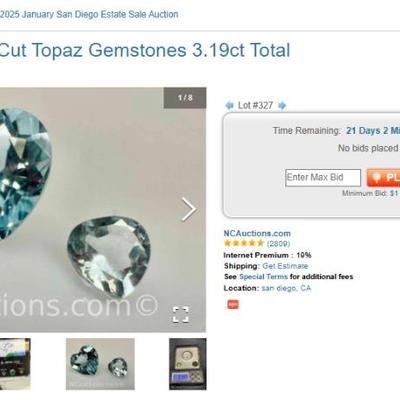
Task: Open NCAuctions.com seller page
Action: click(x=257, y=233)
